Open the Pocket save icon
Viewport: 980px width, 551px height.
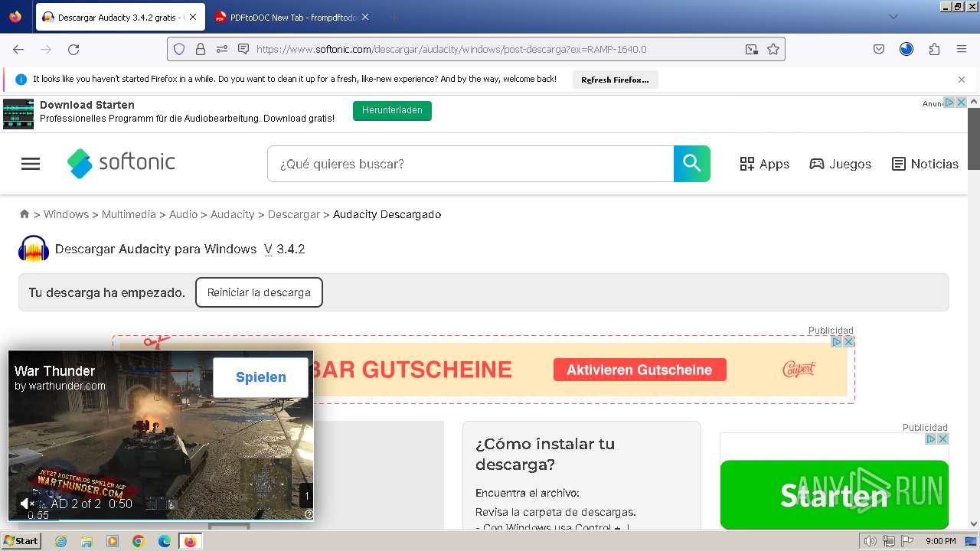coord(879,49)
